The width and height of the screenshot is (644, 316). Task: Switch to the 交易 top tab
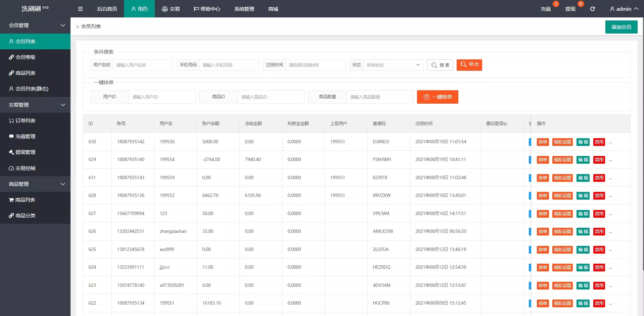click(171, 9)
